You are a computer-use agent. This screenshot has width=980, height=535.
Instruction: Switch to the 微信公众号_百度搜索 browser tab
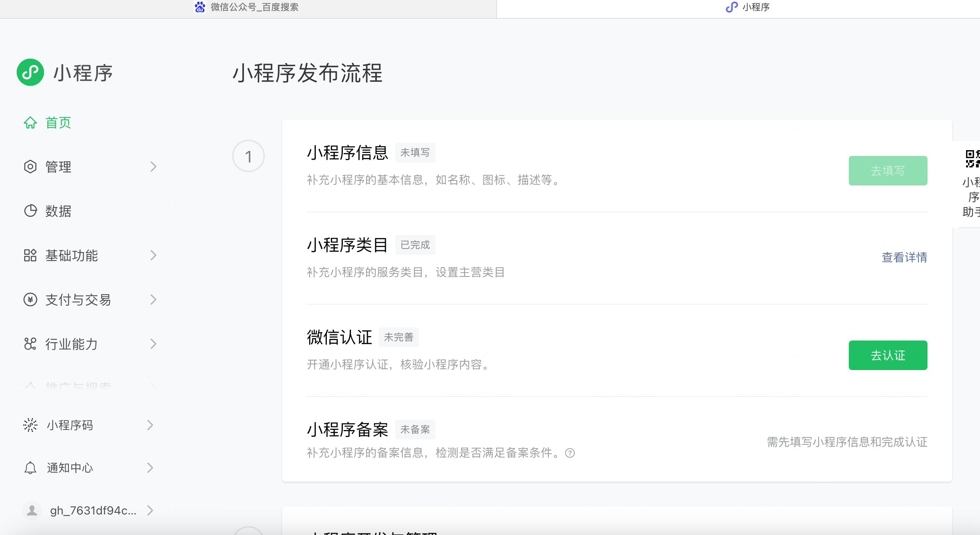[x=248, y=7]
